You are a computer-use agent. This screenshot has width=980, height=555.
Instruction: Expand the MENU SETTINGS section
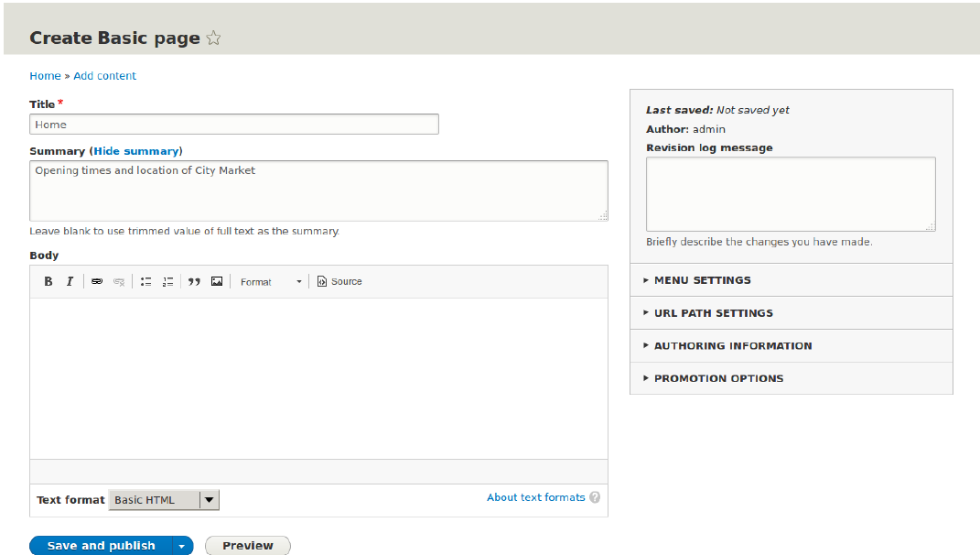(701, 280)
